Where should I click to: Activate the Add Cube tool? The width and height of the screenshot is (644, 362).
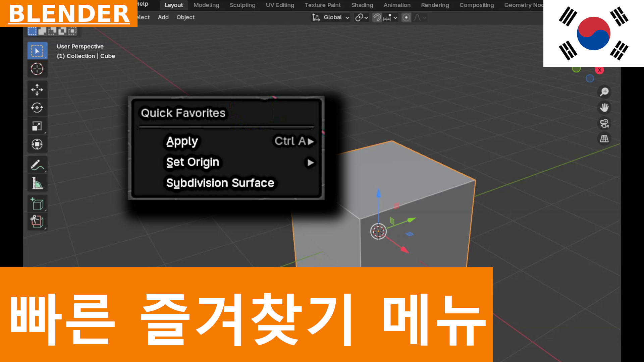pyautogui.click(x=37, y=204)
